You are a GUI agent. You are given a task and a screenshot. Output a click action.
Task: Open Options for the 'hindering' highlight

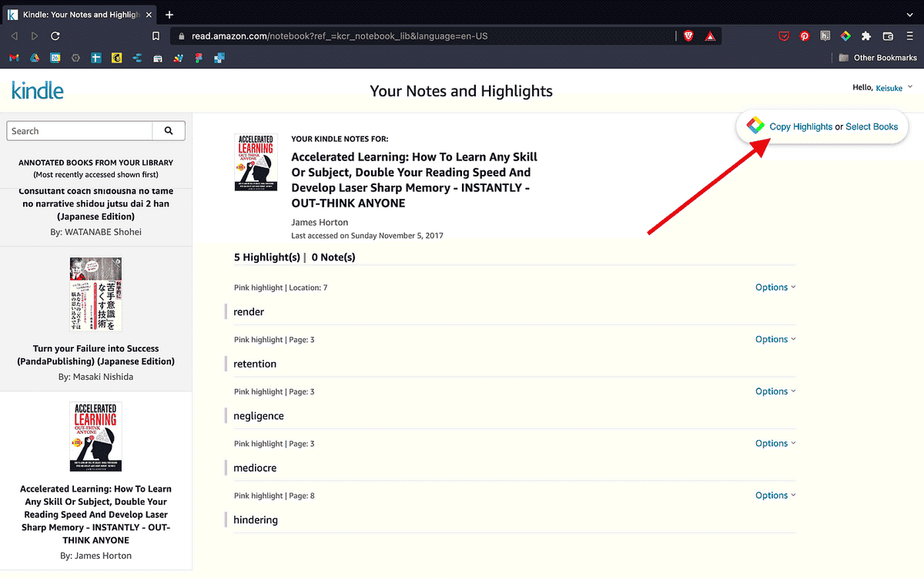(x=775, y=496)
